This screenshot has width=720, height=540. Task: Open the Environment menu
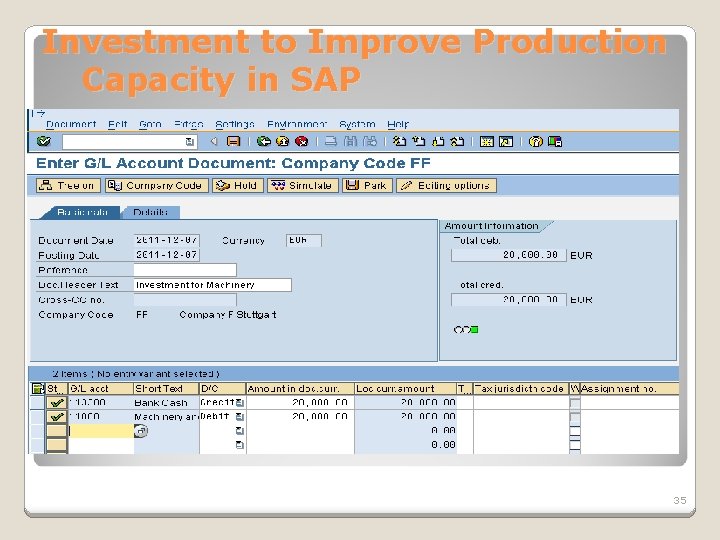tap(297, 124)
